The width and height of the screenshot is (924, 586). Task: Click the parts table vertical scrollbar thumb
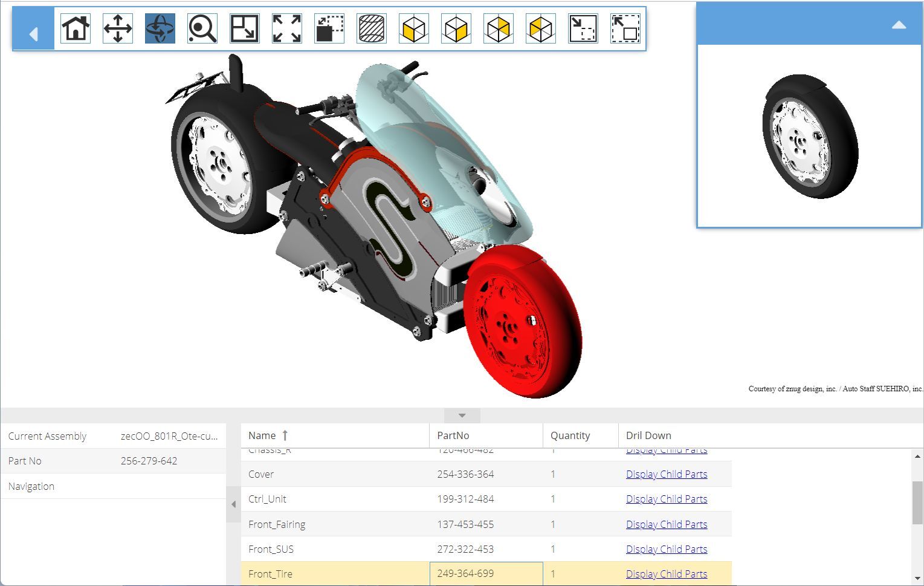[x=917, y=503]
